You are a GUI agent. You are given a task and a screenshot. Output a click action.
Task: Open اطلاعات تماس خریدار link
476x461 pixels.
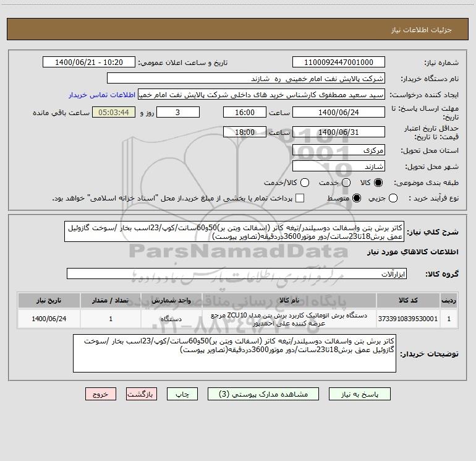(x=102, y=95)
